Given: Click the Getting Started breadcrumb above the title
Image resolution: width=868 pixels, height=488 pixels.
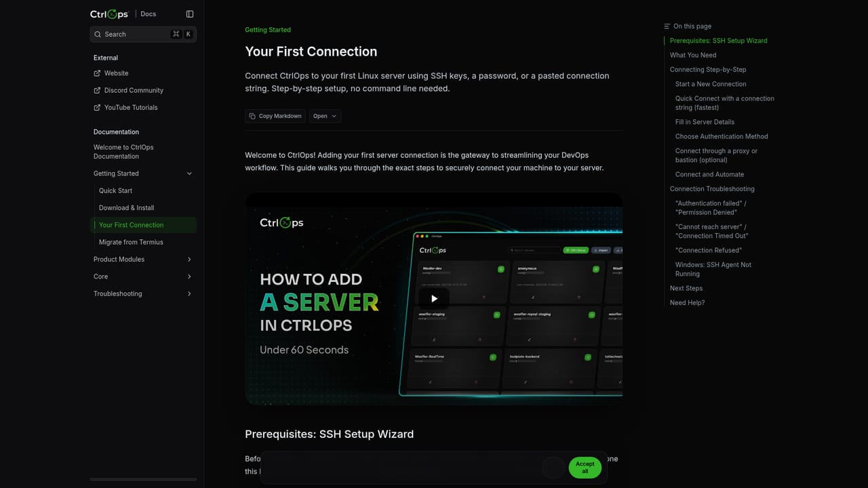Looking at the screenshot, I should [268, 30].
